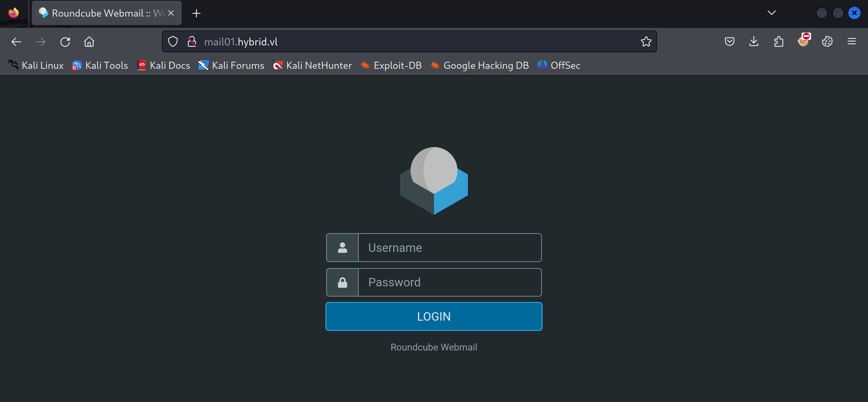Open the tracking protection shield icon
This screenshot has width=868, height=402.
point(173,41)
